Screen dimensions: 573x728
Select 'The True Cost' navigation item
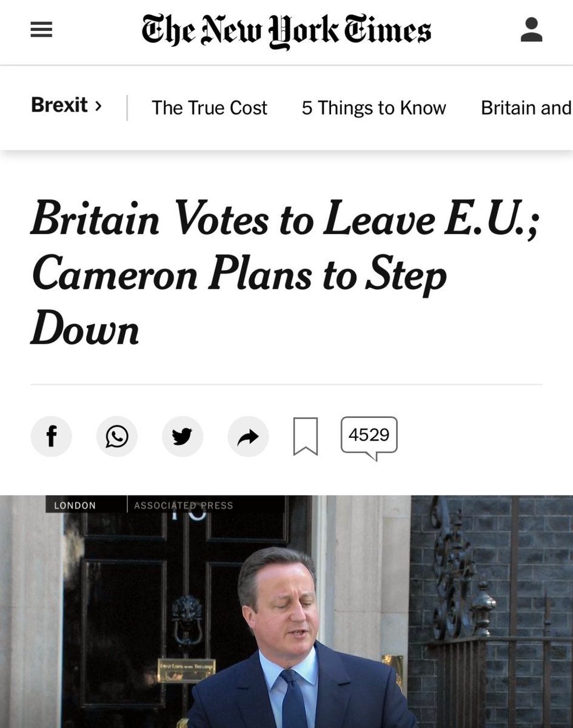pos(209,108)
